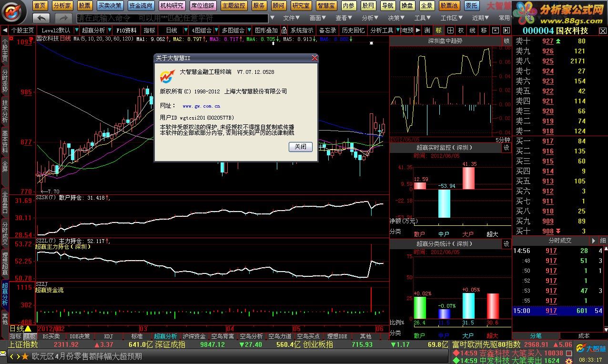Open the 文件 menu

click(x=291, y=18)
